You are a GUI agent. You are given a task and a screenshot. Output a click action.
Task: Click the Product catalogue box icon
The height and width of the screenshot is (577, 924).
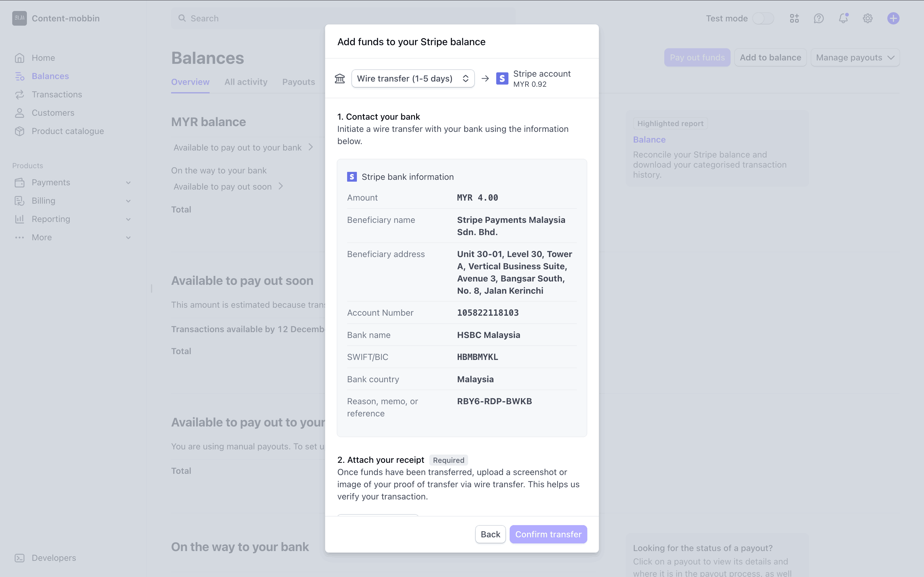20,131
